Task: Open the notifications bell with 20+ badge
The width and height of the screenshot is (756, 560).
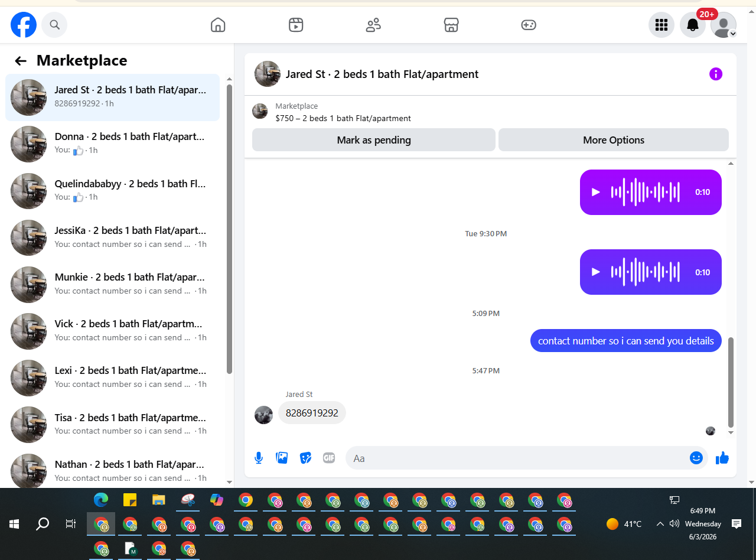Action: tap(693, 25)
